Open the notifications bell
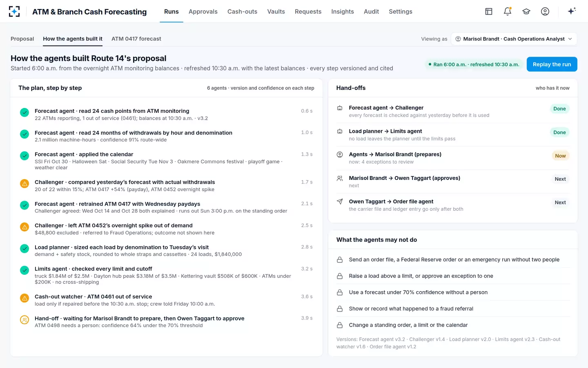This screenshot has height=368, width=588. (508, 11)
